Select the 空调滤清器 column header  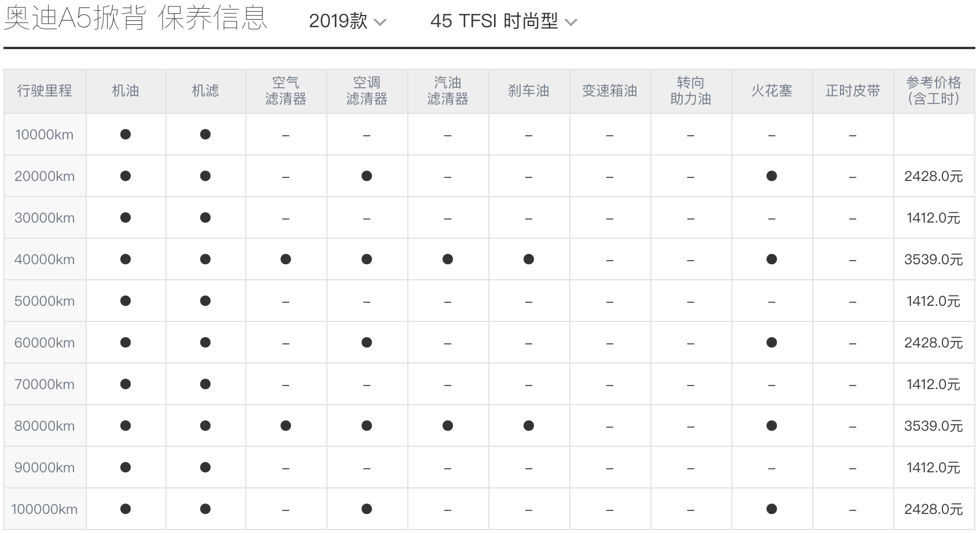367,91
